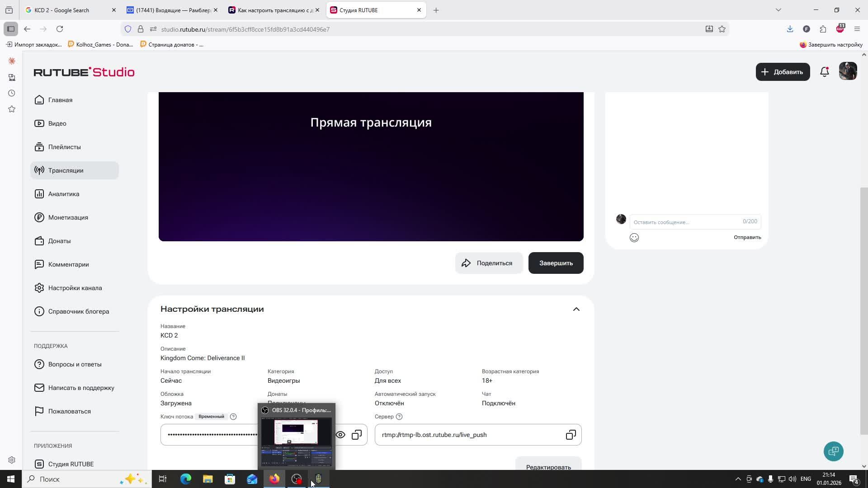Toggle the Firefox sidebar panel button

click(x=11, y=29)
